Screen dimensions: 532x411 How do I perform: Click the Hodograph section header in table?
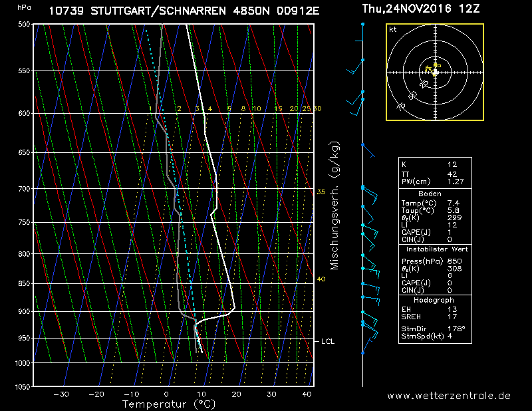click(x=435, y=300)
